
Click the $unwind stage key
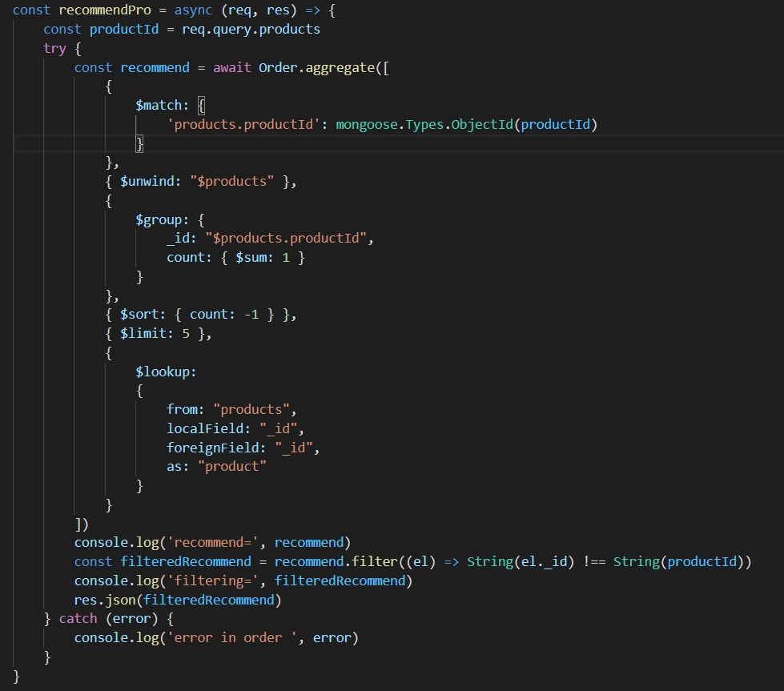(151, 181)
